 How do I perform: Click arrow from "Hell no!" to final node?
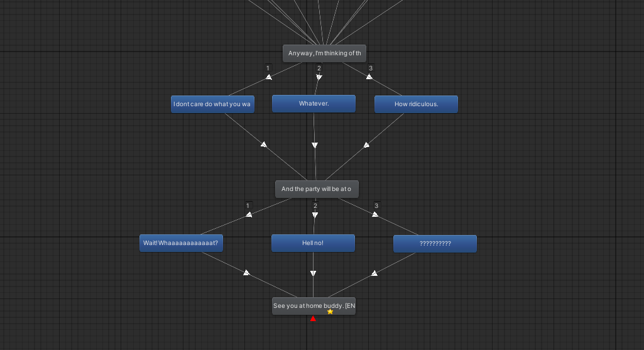(313, 273)
